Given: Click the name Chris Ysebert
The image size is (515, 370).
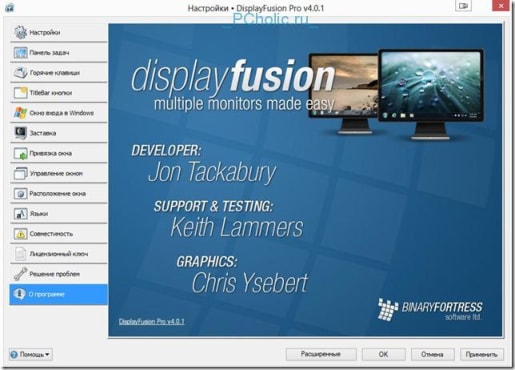Looking at the screenshot, I should click(250, 283).
